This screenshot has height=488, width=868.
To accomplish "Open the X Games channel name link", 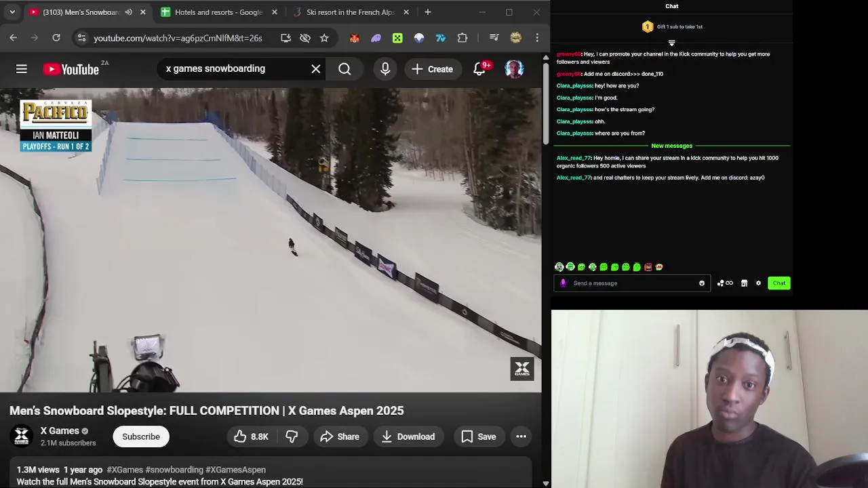I will click(60, 431).
